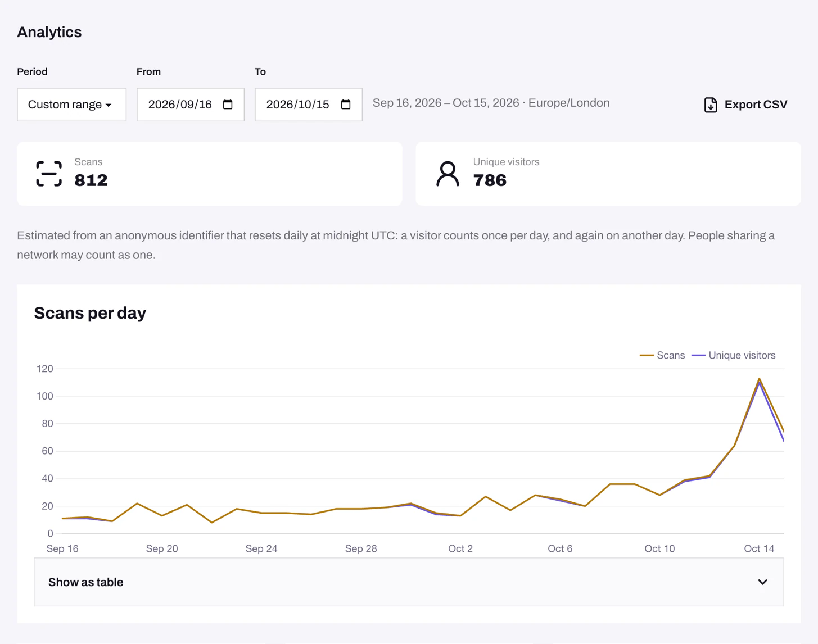This screenshot has height=644, width=818.
Task: Click the Scans count value 812
Action: click(x=91, y=180)
